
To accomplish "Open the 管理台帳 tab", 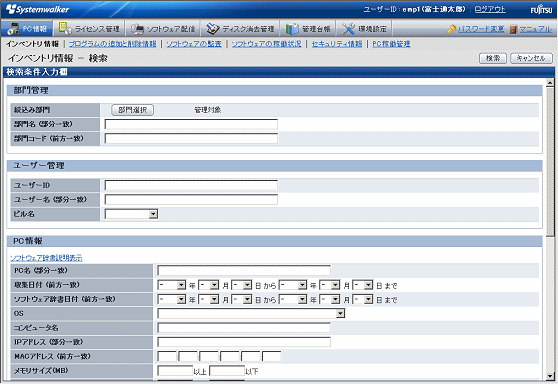I will 308,28.
